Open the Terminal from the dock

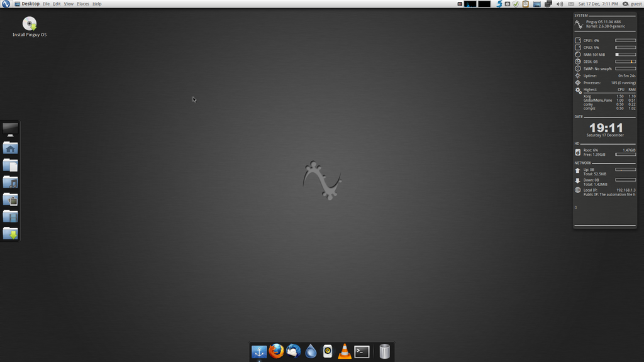click(x=362, y=351)
